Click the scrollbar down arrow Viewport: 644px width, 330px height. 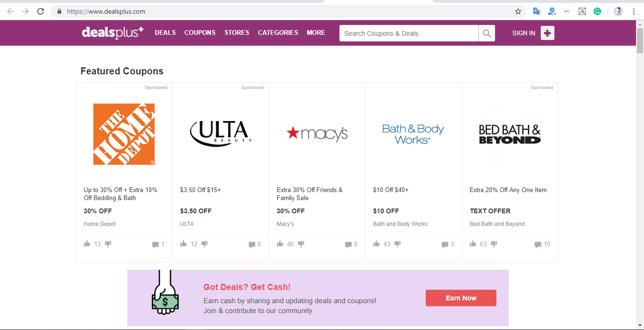640,325
